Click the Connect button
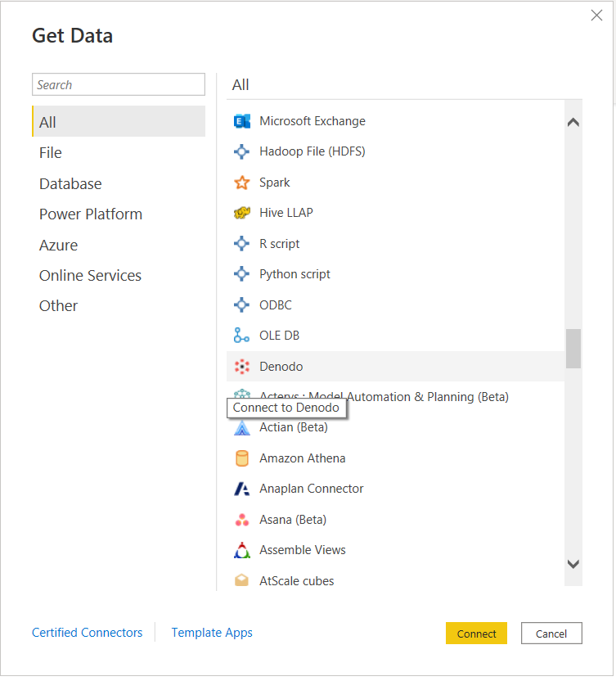Viewport: 616px width, 681px height. 476,633
